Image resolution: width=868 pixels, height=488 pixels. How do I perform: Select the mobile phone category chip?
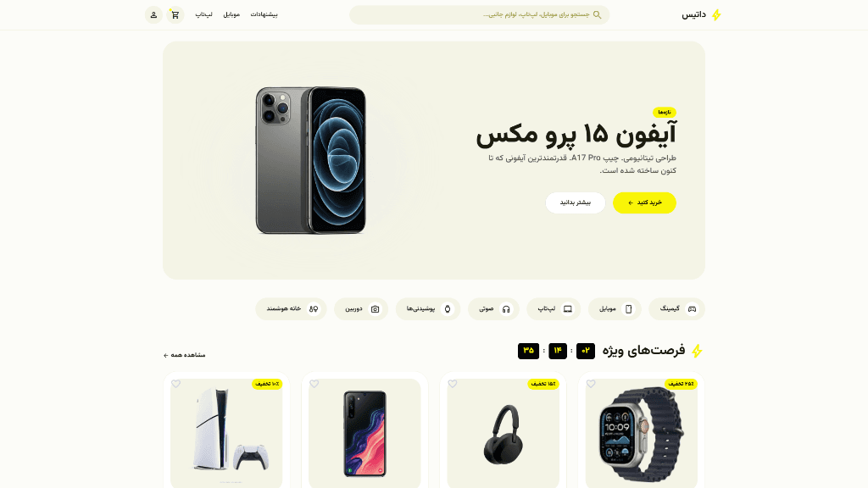click(x=615, y=308)
